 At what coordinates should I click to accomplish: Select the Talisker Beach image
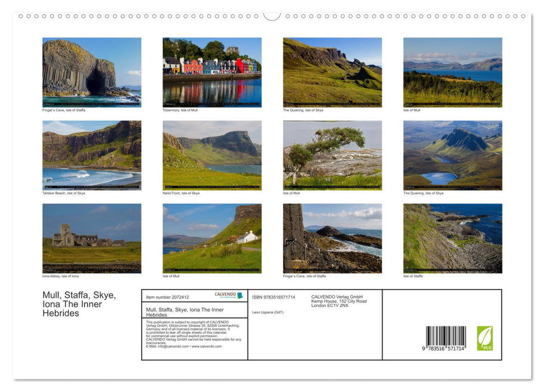91,155
